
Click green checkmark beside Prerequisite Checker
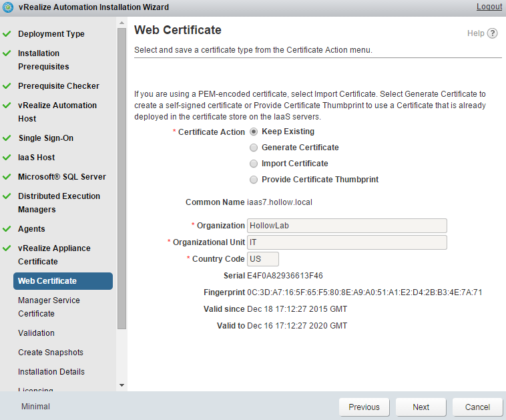click(x=7, y=86)
